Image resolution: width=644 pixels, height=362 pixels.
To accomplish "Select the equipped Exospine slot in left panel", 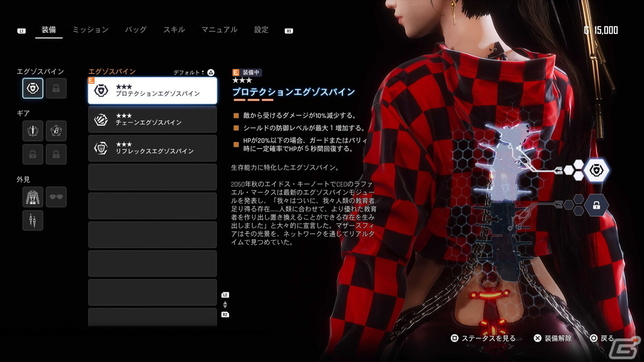I will click(33, 88).
